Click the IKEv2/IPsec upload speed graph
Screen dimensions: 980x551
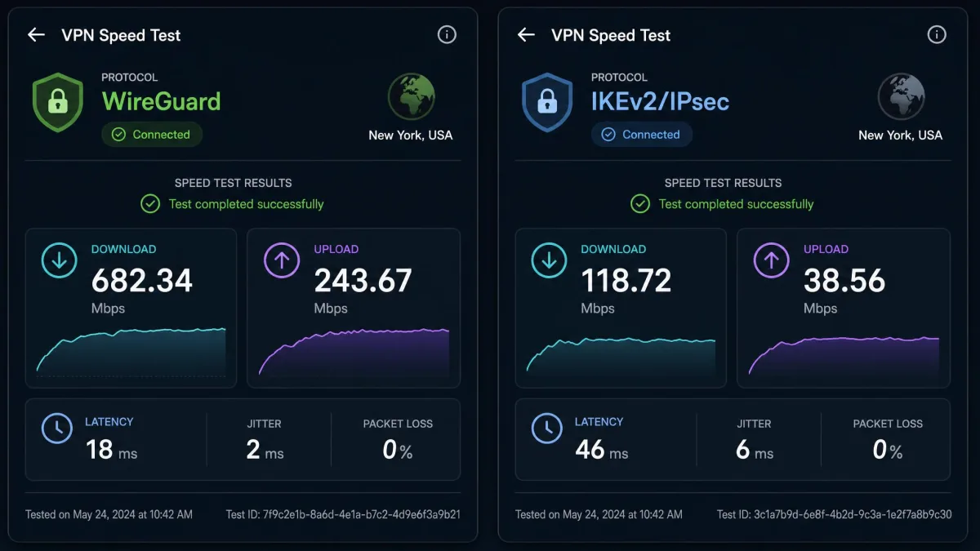pos(844,354)
